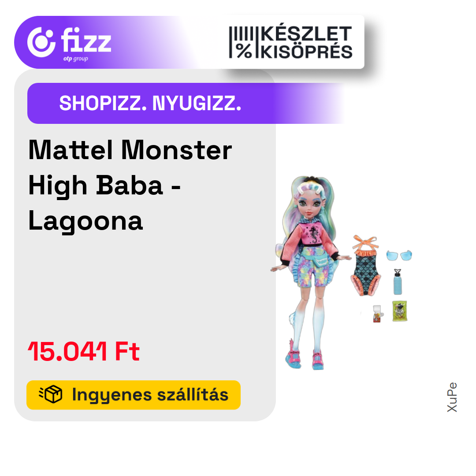Viewport: 476px width, 476px height.
Task: Click the delivery box icon
Action: click(51, 394)
